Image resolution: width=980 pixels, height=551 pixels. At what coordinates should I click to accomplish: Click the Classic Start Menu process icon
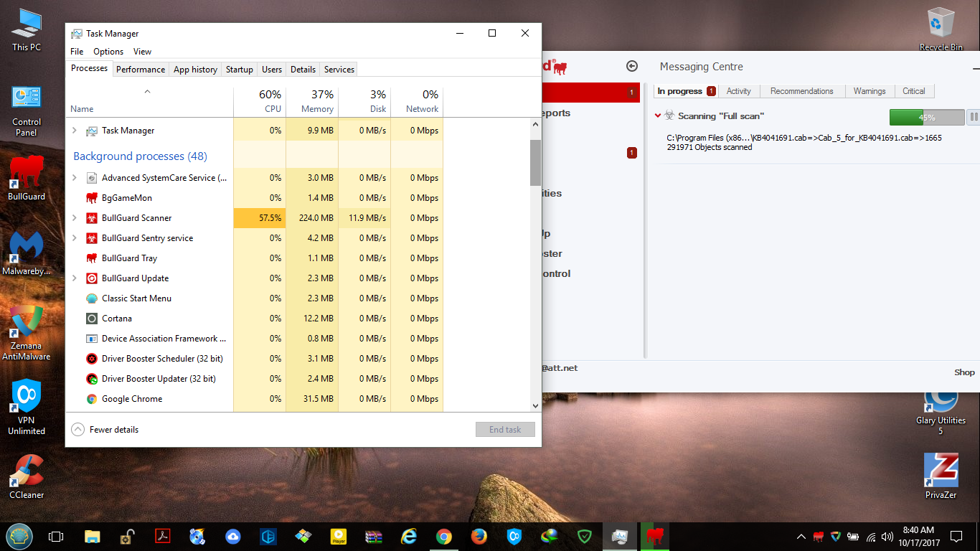pyautogui.click(x=92, y=298)
